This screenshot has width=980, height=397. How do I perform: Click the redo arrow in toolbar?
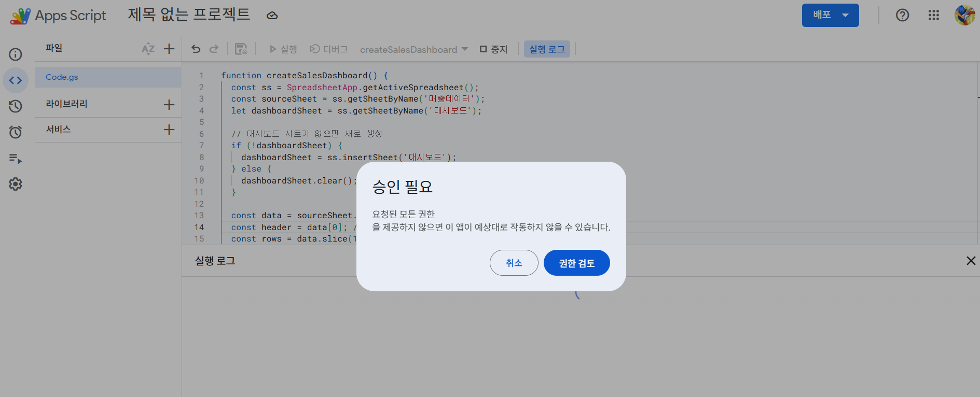click(214, 49)
